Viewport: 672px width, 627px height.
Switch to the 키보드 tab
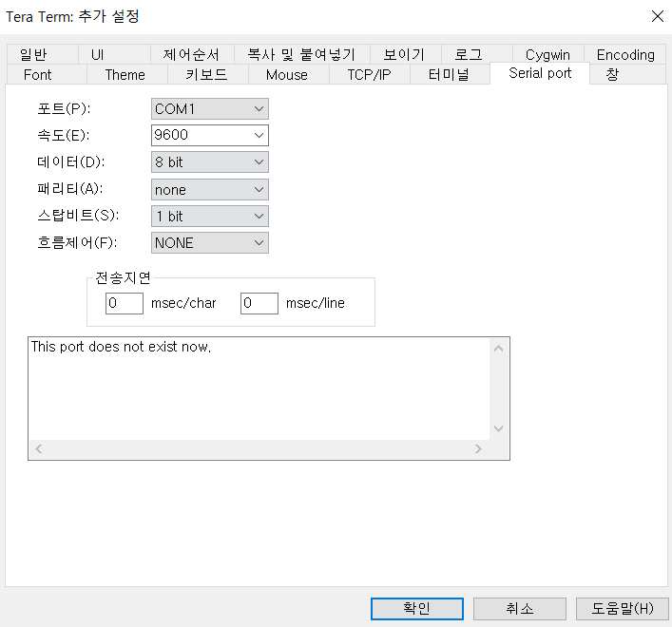(x=208, y=74)
